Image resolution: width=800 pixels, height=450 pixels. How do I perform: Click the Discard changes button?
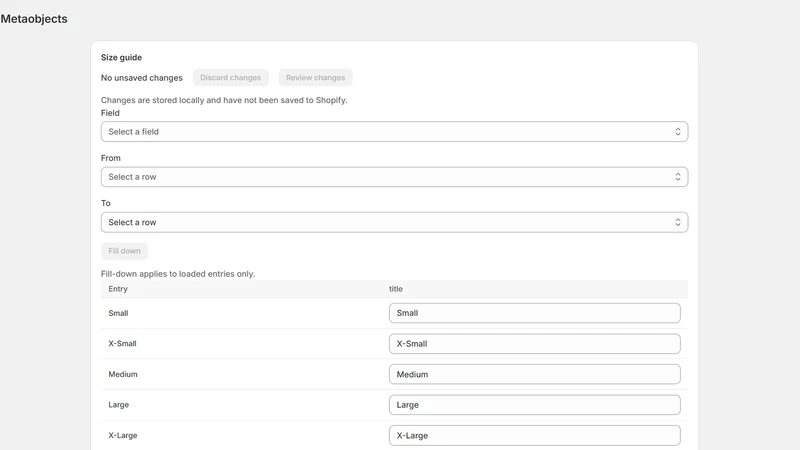231,78
